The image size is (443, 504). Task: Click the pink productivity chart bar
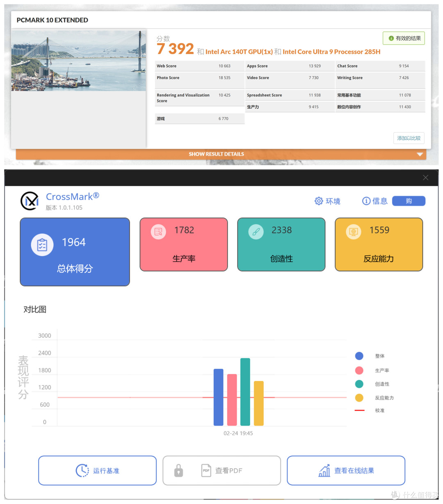coord(232,400)
